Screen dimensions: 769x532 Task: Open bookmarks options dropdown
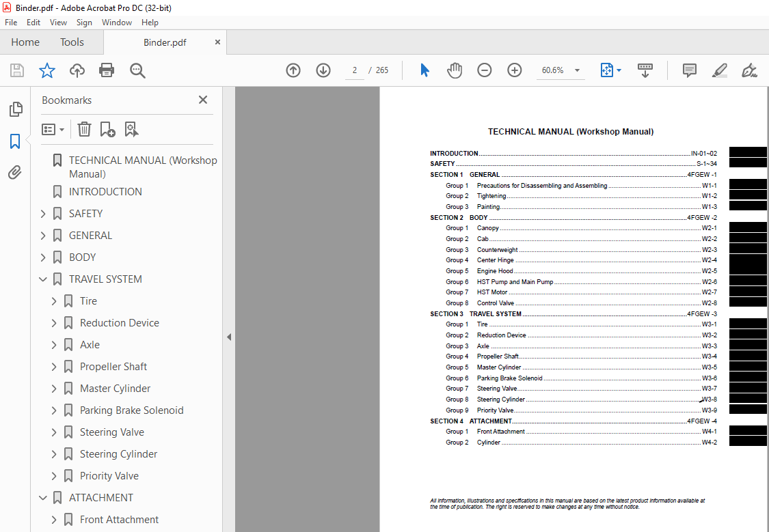(x=53, y=129)
